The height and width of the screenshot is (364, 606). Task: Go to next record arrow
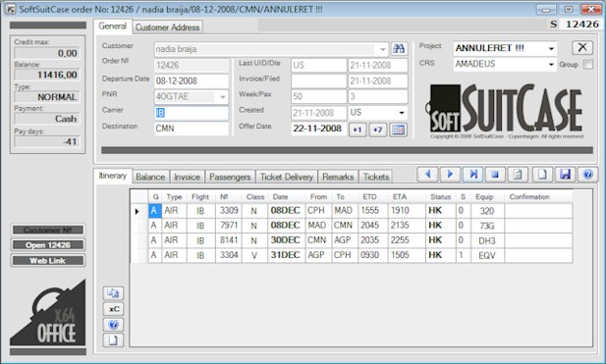click(x=450, y=175)
